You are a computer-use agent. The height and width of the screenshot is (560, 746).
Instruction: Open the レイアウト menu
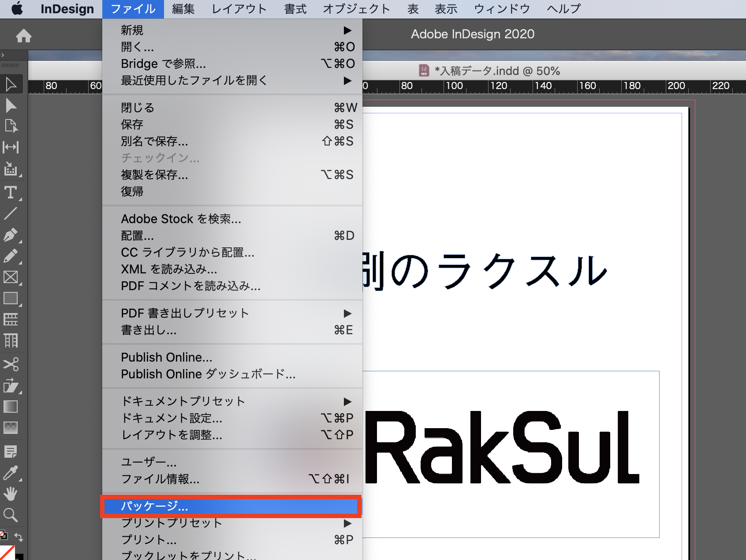(x=239, y=9)
